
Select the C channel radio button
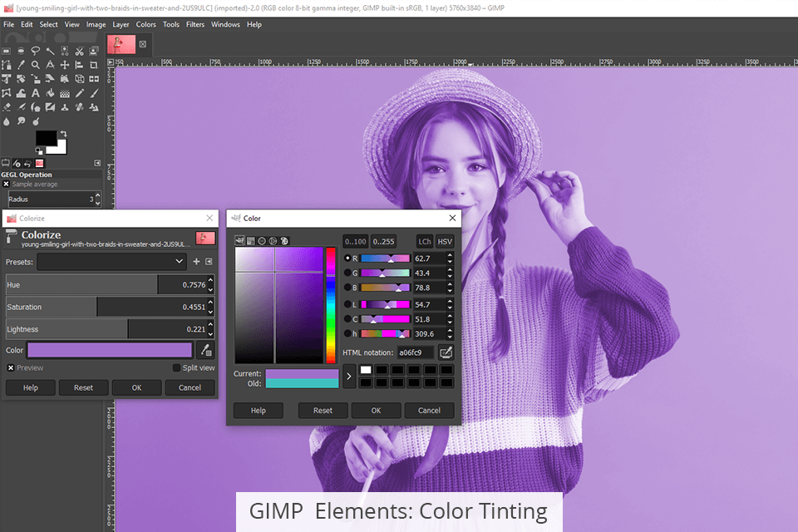click(x=347, y=319)
